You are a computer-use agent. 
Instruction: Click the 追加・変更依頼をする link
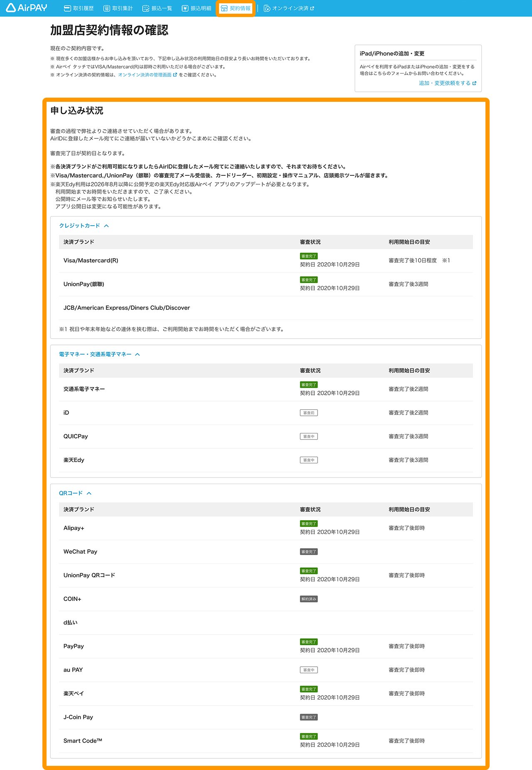pyautogui.click(x=445, y=83)
